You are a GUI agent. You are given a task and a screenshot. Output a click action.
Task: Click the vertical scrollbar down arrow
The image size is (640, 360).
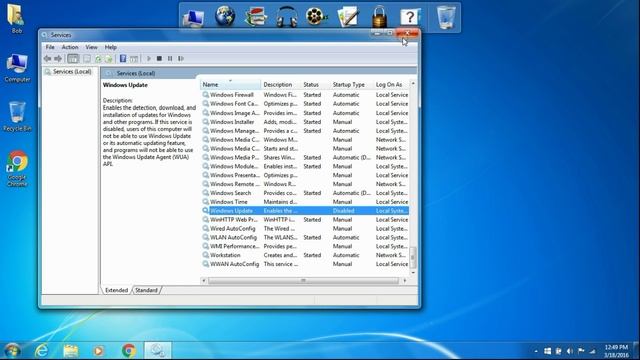coord(413,273)
